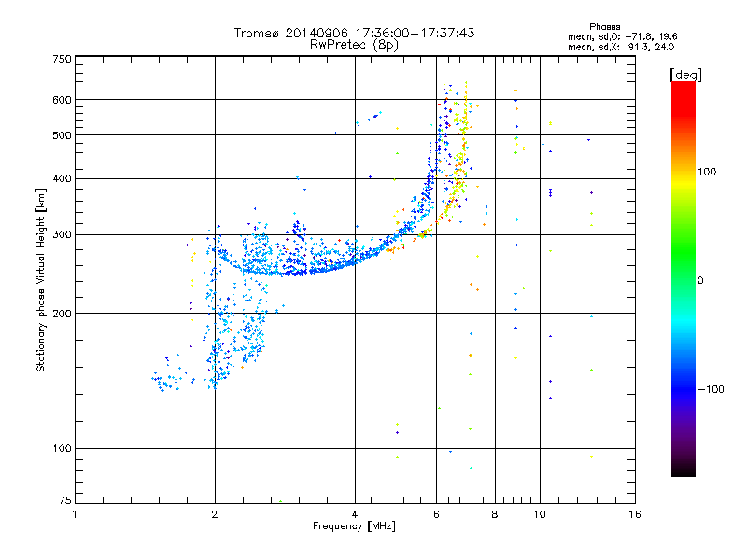Click the 'Stationary phase Virtual Height [km]' label
Image resolution: width=747 pixels, height=560 pixels.
pyautogui.click(x=41, y=280)
